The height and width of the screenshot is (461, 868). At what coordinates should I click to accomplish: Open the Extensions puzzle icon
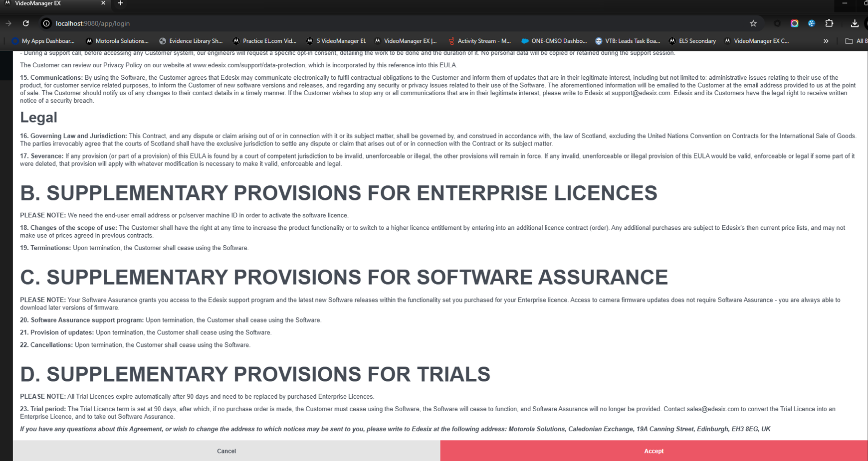[x=829, y=23]
